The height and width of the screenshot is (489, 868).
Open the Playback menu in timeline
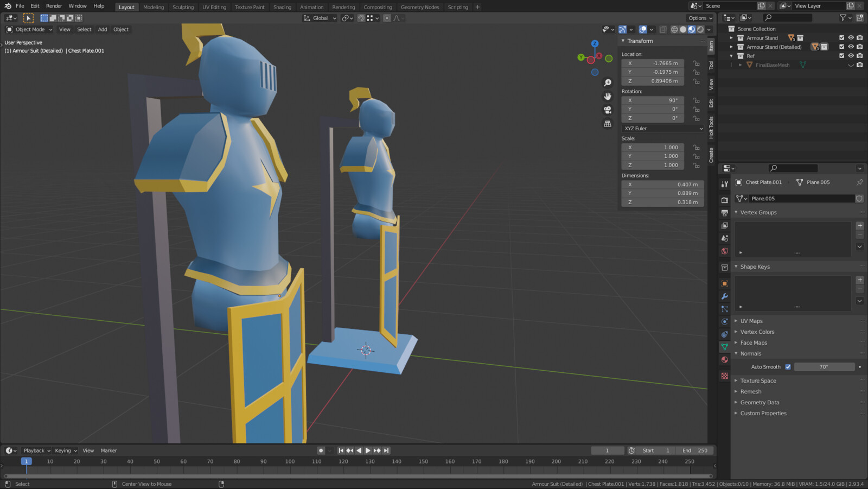point(36,450)
